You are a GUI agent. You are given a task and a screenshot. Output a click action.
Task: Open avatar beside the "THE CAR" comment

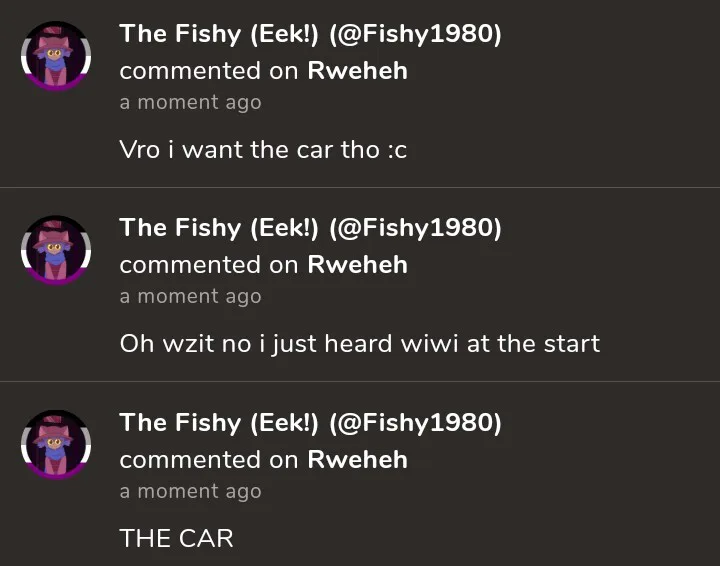click(56, 445)
